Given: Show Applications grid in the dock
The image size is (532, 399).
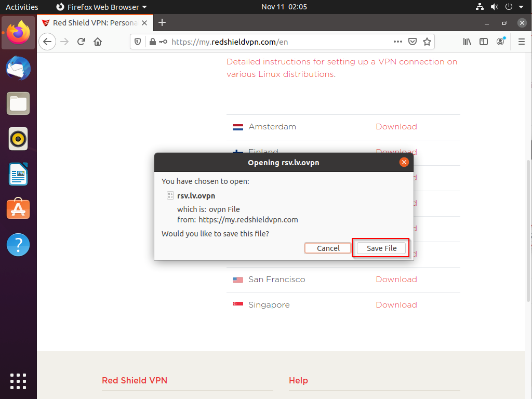Looking at the screenshot, I should click(18, 381).
